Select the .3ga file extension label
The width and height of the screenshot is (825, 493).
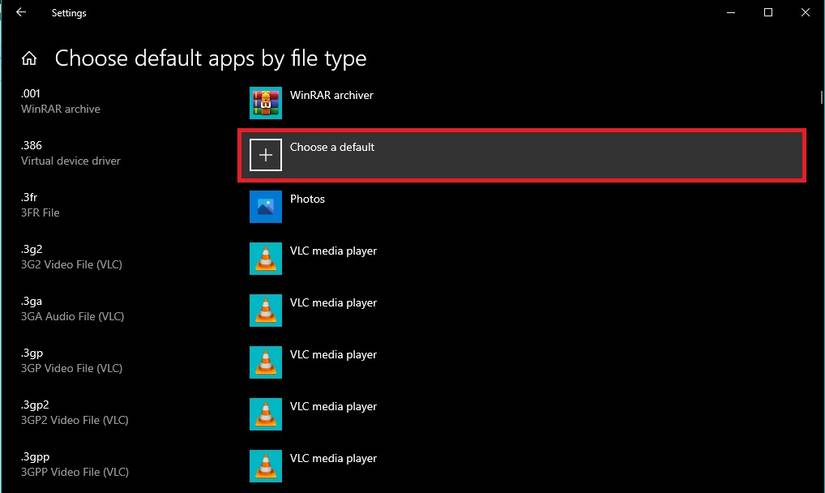[x=31, y=301]
